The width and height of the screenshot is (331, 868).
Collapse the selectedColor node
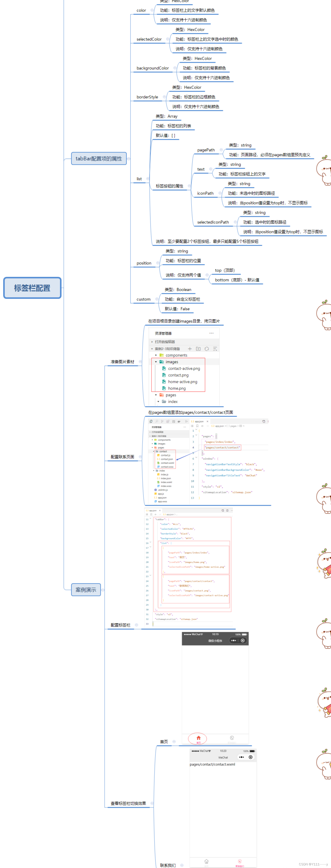(168, 39)
